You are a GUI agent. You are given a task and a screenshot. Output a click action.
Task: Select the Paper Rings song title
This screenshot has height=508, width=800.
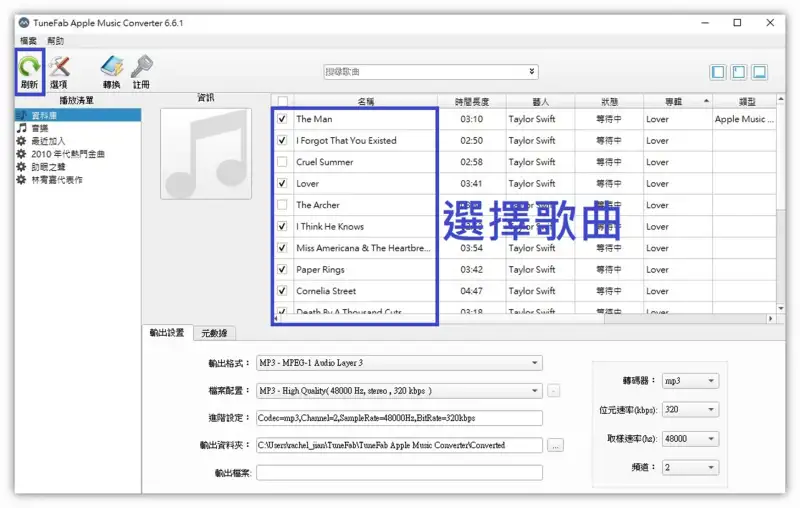coord(320,269)
